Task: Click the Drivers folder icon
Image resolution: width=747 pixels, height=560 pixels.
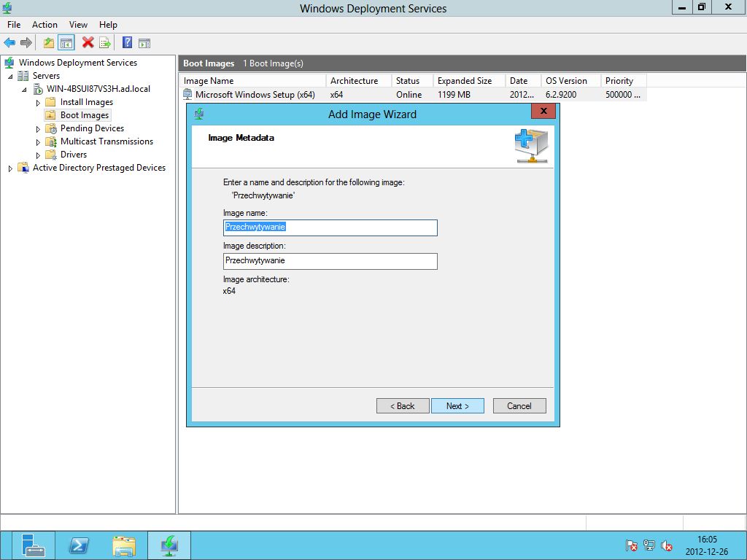Action: tap(51, 155)
